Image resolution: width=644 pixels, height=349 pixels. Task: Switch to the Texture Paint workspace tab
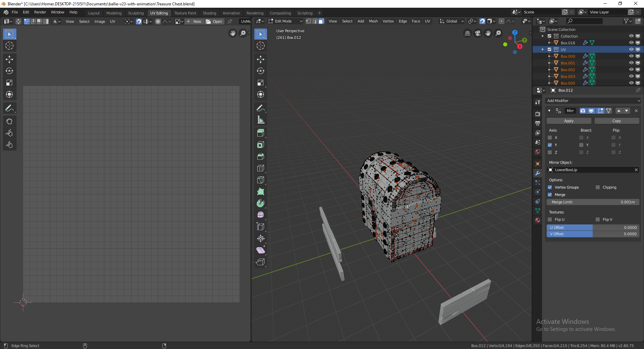185,13
